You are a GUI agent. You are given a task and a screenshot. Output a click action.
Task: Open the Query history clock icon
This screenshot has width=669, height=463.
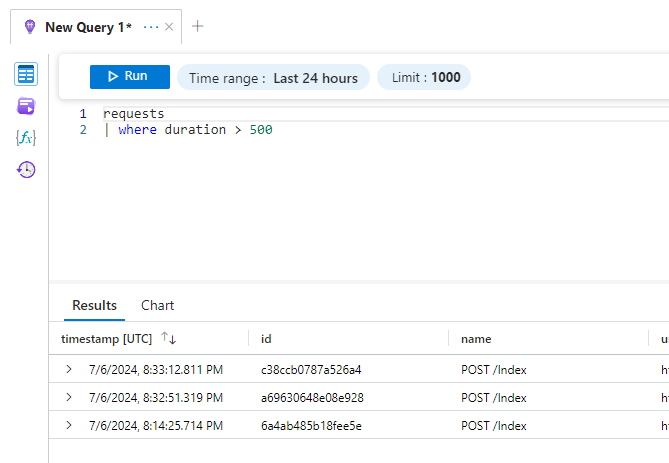[x=26, y=169]
